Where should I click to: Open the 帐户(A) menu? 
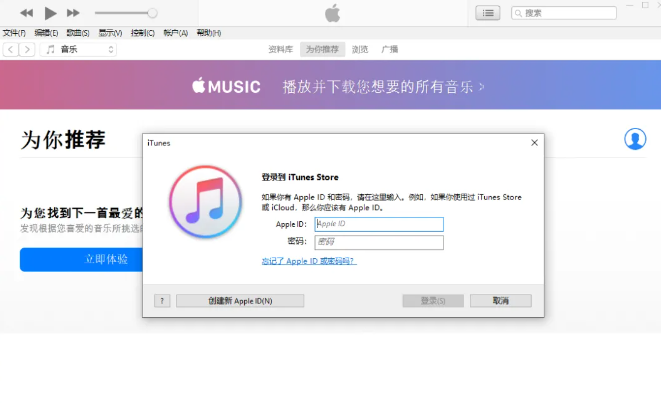click(175, 33)
